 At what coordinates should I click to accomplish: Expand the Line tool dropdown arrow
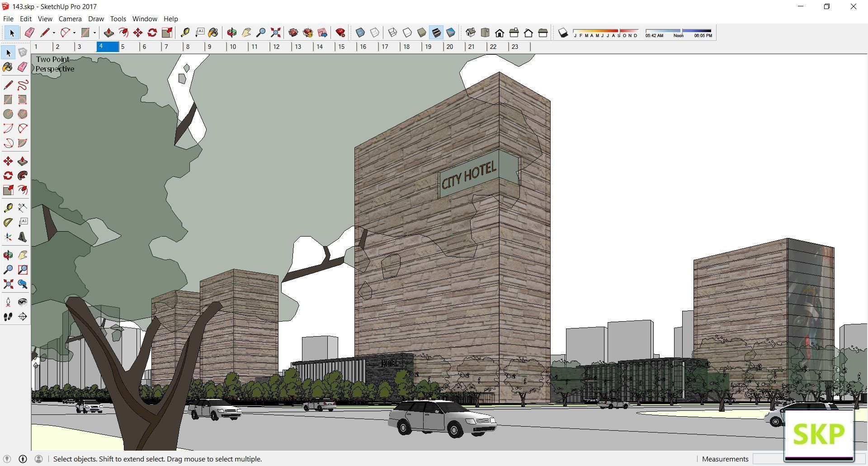(54, 33)
